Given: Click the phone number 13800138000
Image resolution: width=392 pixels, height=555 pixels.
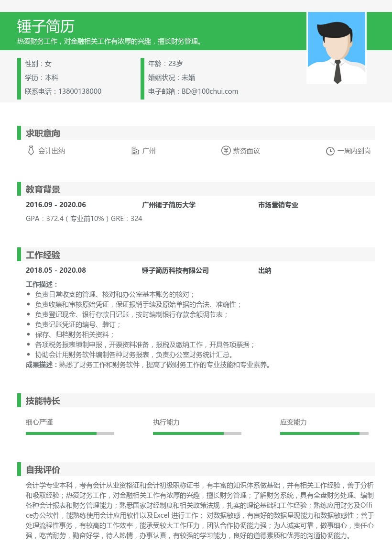Looking at the screenshot, I should (x=80, y=91).
